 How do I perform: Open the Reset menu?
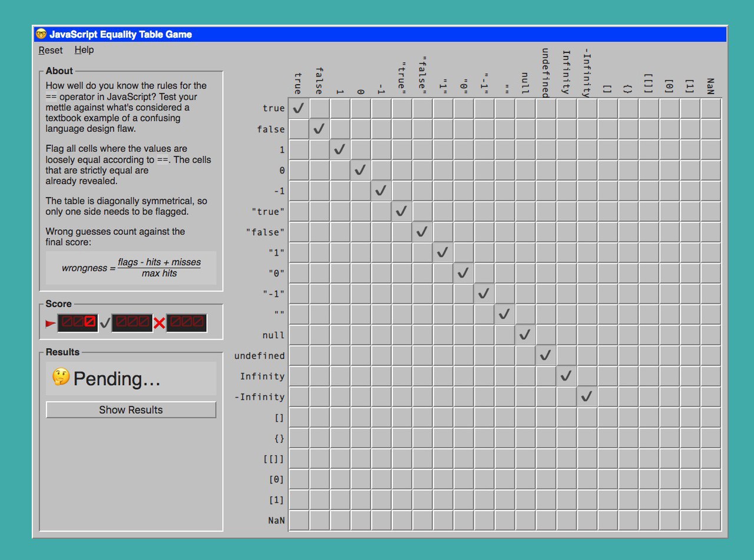pos(51,50)
